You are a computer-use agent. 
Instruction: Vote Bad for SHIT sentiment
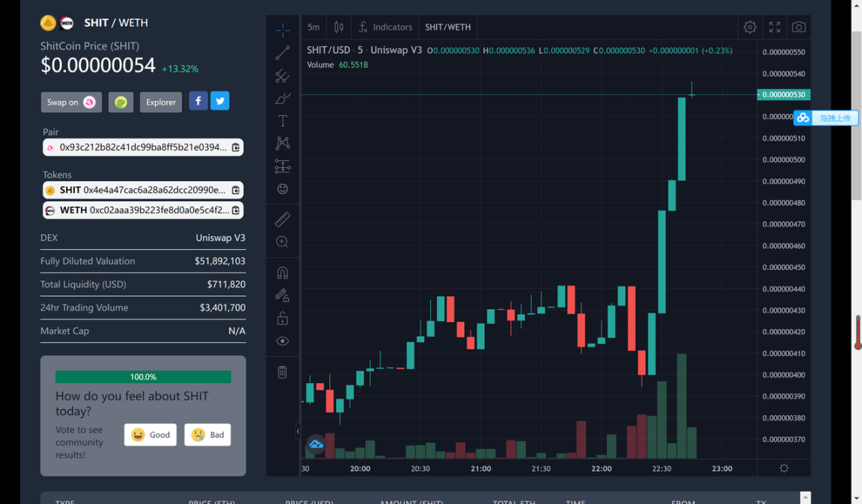pos(208,434)
